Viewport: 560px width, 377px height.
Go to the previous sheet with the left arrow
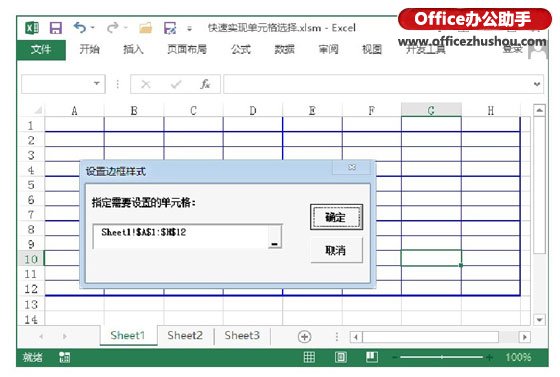coord(41,336)
